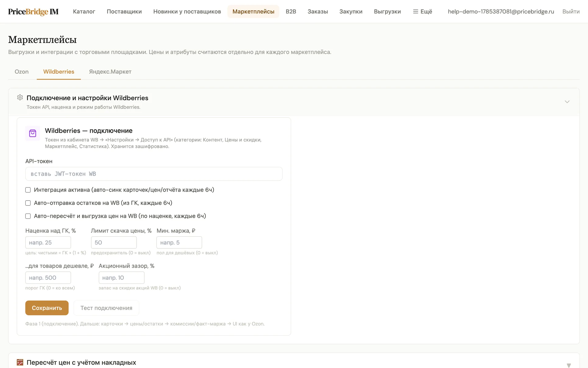Focus the API-токен input field
This screenshot has height=368, width=588.
pos(154,174)
